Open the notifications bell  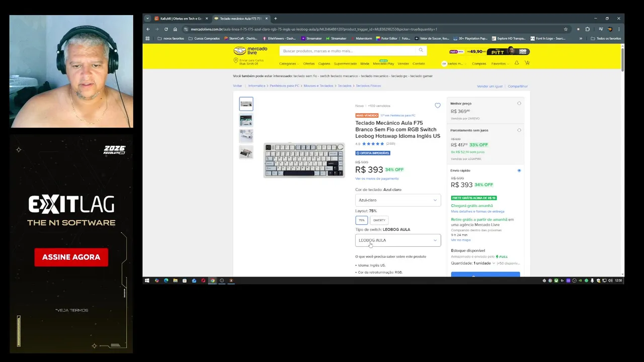click(x=516, y=63)
